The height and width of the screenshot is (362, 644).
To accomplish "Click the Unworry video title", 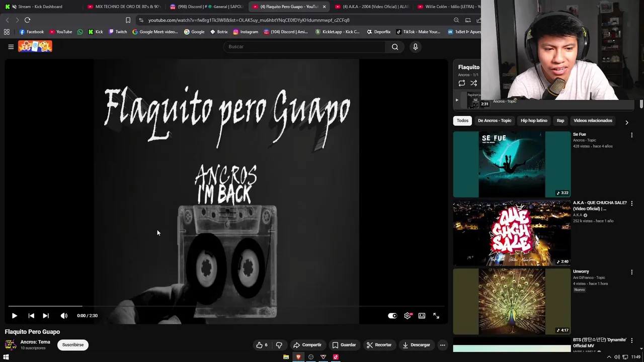I will click(581, 271).
